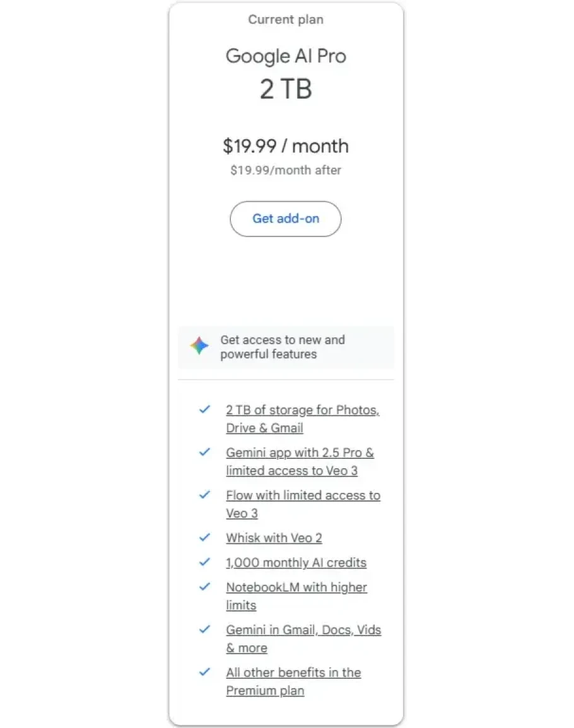The width and height of the screenshot is (574, 728).
Task: Click checkmark beside 1,000 monthly AI credits
Action: pyautogui.click(x=204, y=562)
